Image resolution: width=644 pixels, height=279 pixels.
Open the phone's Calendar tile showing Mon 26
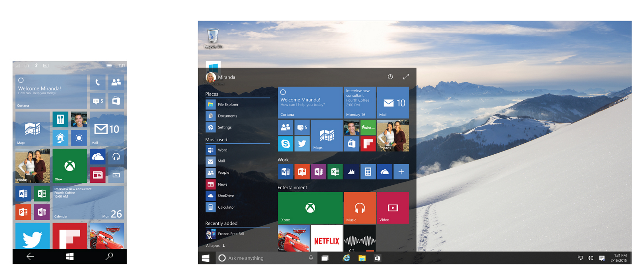(88, 203)
